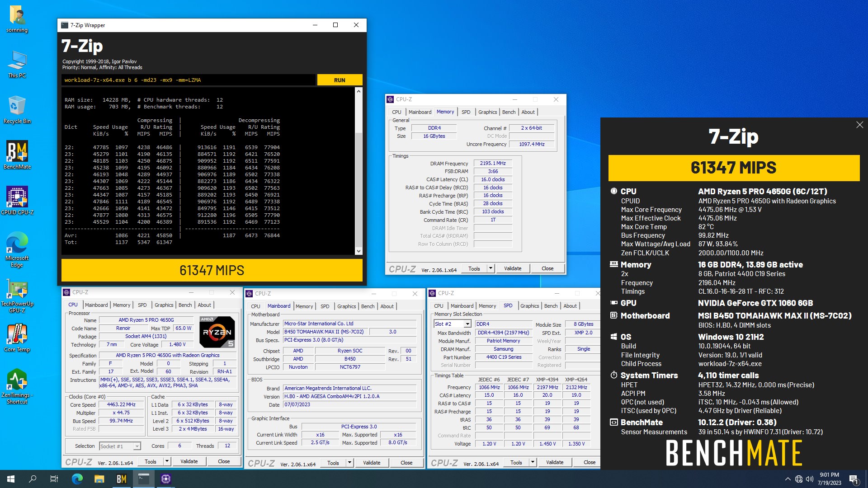Open Graphics tab in Mainboard CPU-Z window

point(346,306)
